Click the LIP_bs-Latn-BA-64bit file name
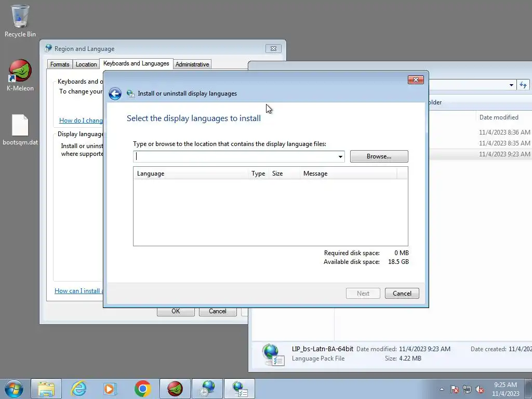 (322, 349)
